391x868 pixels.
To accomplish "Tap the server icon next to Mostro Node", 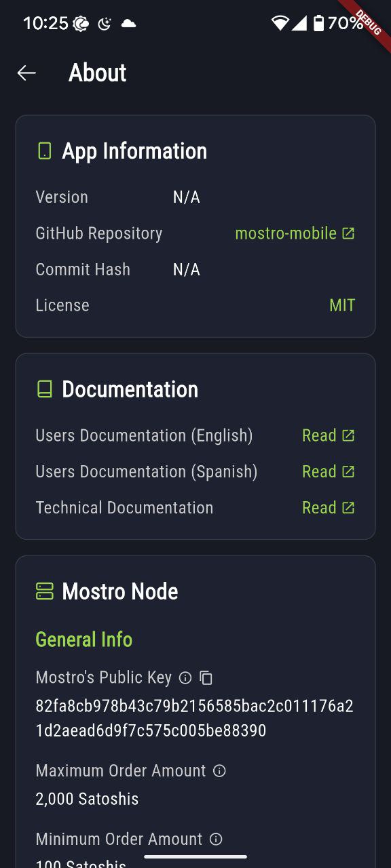I will tap(44, 591).
